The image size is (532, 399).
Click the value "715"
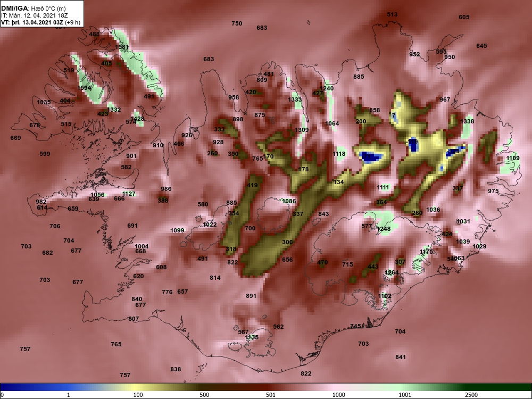pyautogui.click(x=347, y=264)
